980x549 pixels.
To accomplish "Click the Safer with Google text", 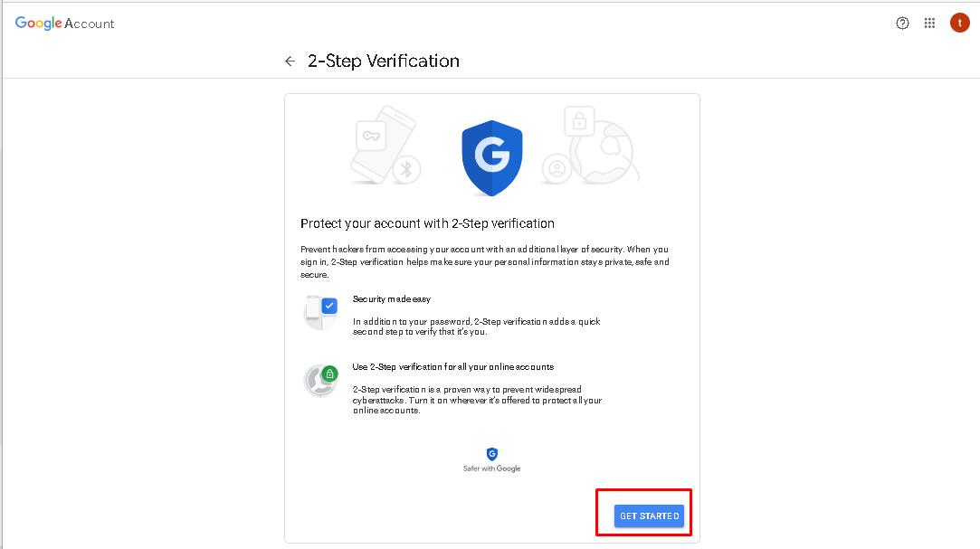I will (491, 469).
